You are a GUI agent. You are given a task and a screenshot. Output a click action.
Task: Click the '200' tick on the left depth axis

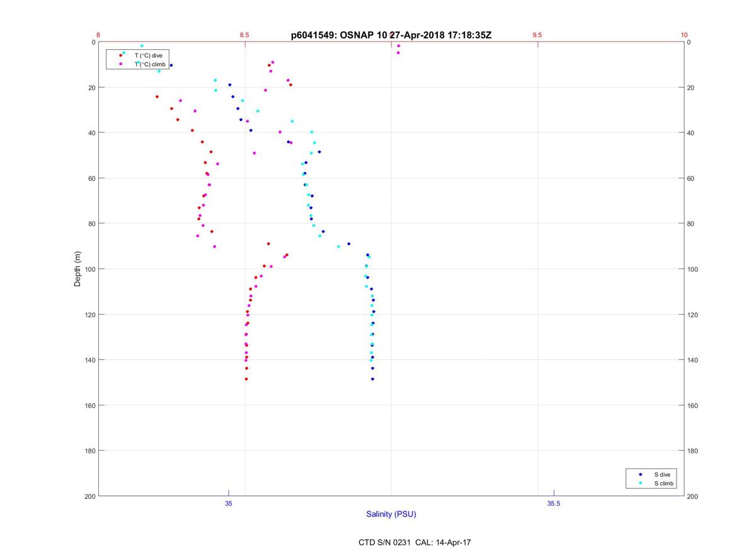pos(89,496)
